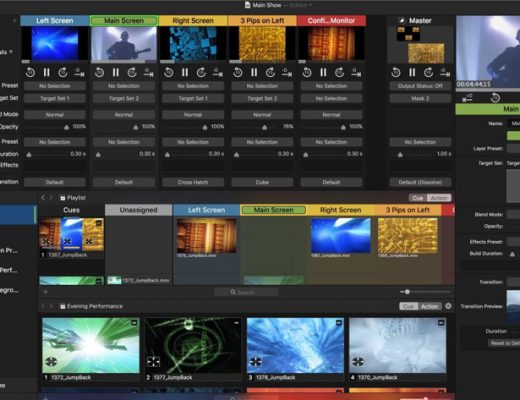The height and width of the screenshot is (400, 520).
Task: Open Left Screen Target Set 1 dropdown
Action: coord(55,99)
